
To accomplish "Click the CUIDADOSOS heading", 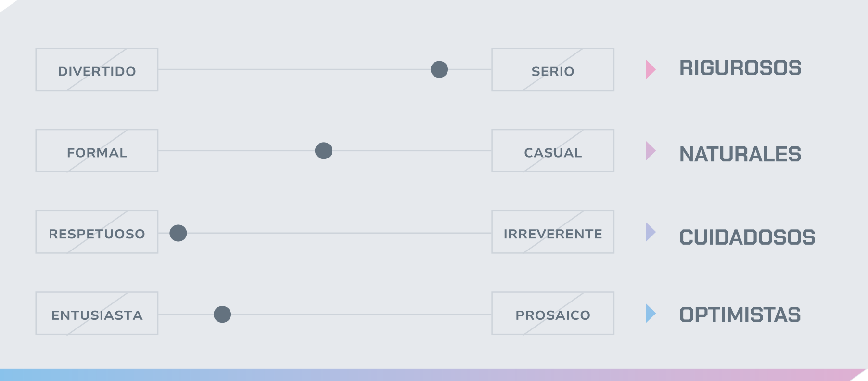I will pyautogui.click(x=747, y=237).
